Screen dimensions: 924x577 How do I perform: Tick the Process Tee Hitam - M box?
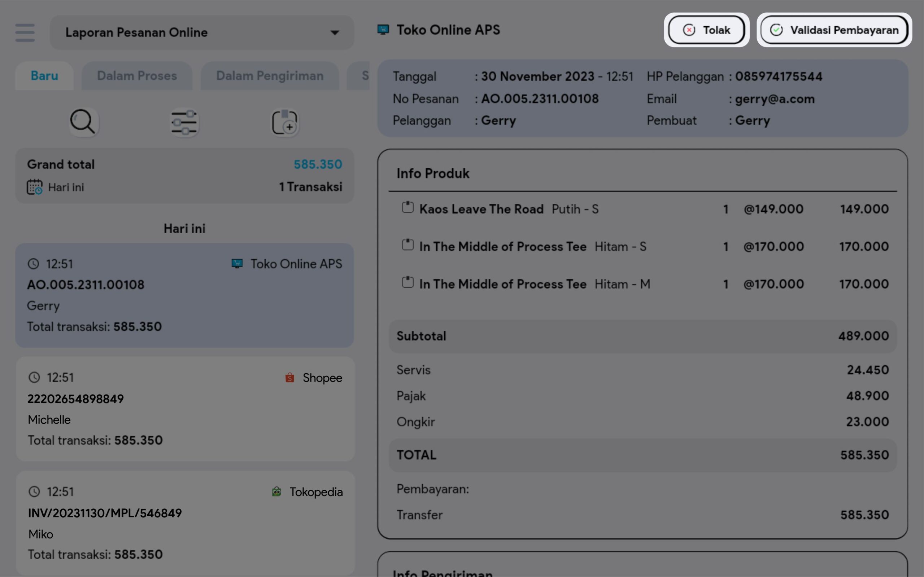tap(407, 282)
